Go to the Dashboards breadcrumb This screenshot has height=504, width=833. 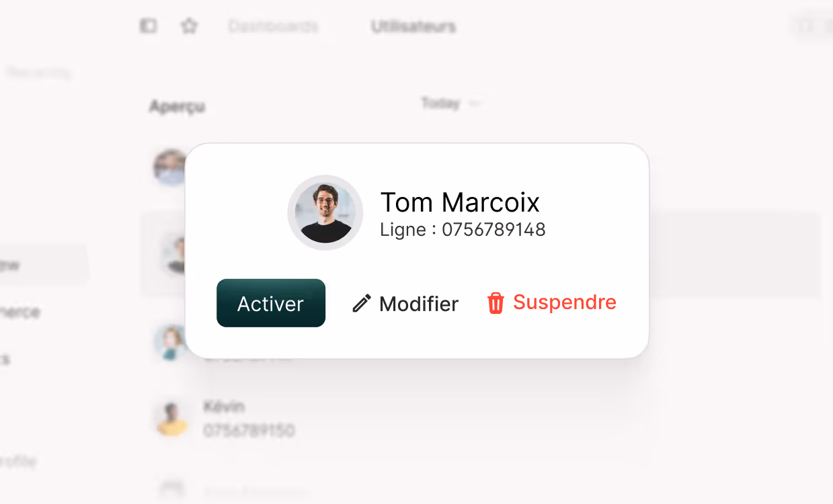(273, 27)
